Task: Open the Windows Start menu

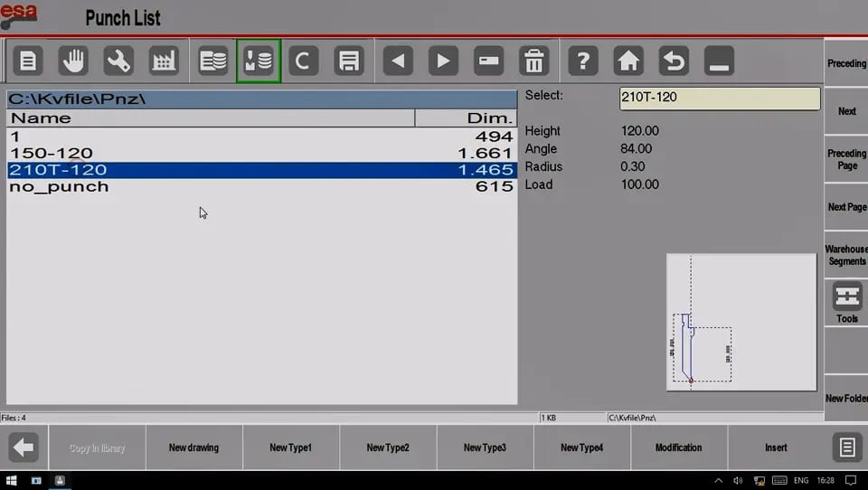Action: point(11,481)
